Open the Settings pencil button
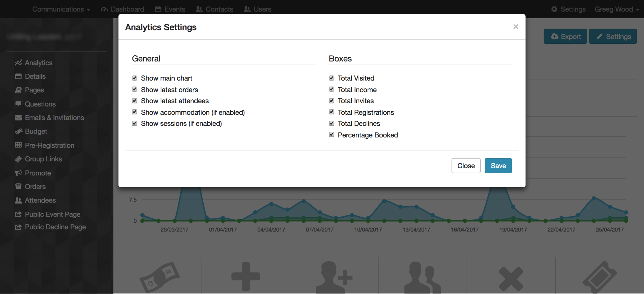The width and height of the screenshot is (644, 294). [613, 36]
